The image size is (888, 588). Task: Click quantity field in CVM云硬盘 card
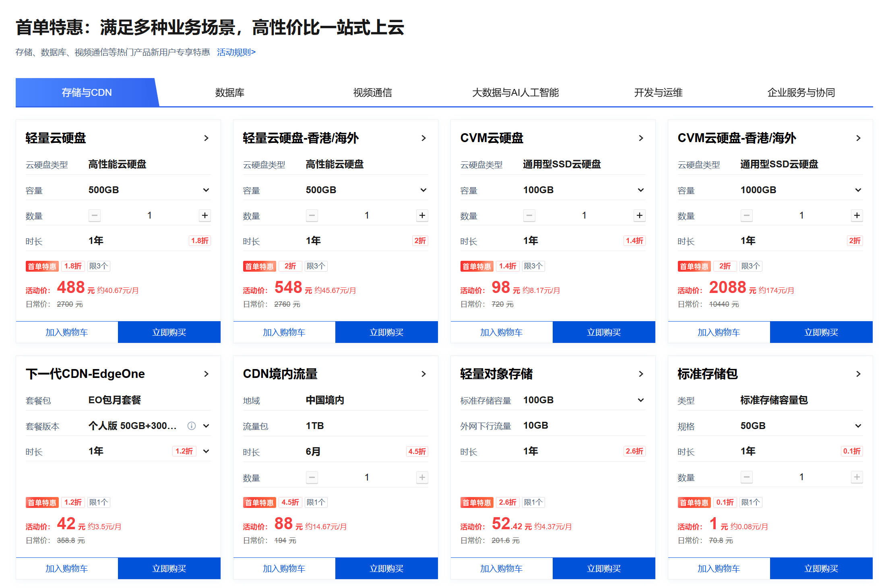click(x=584, y=215)
